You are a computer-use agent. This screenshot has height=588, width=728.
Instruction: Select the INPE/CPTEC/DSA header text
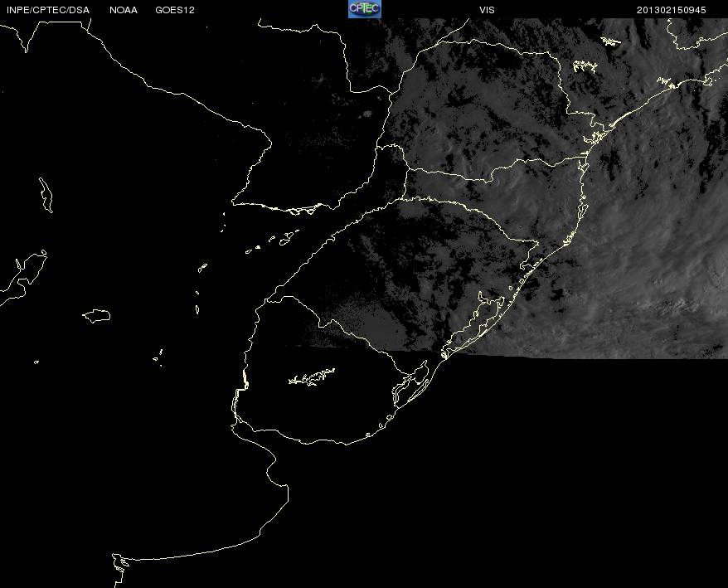click(x=48, y=10)
